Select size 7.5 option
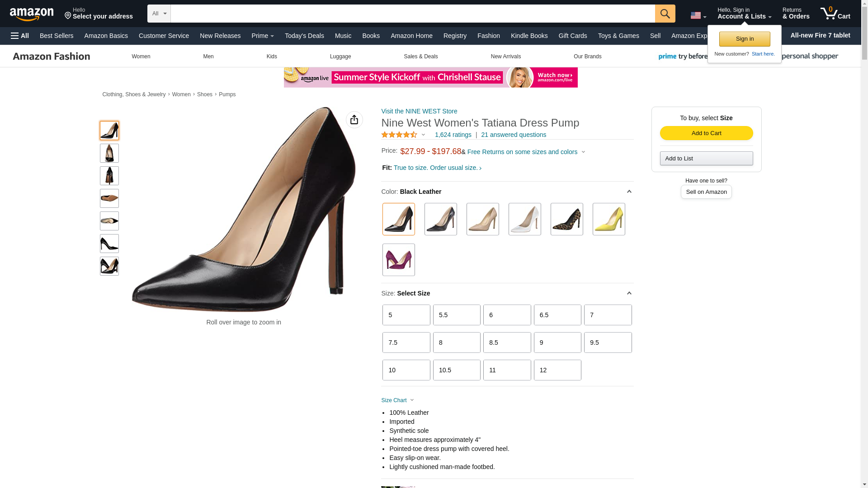The width and height of the screenshot is (868, 488). click(406, 343)
